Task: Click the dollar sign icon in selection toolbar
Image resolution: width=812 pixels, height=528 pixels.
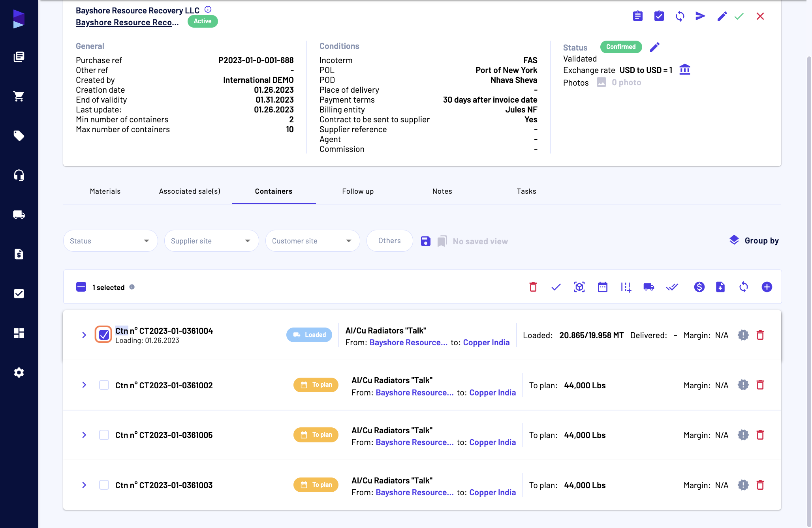Action: point(699,287)
